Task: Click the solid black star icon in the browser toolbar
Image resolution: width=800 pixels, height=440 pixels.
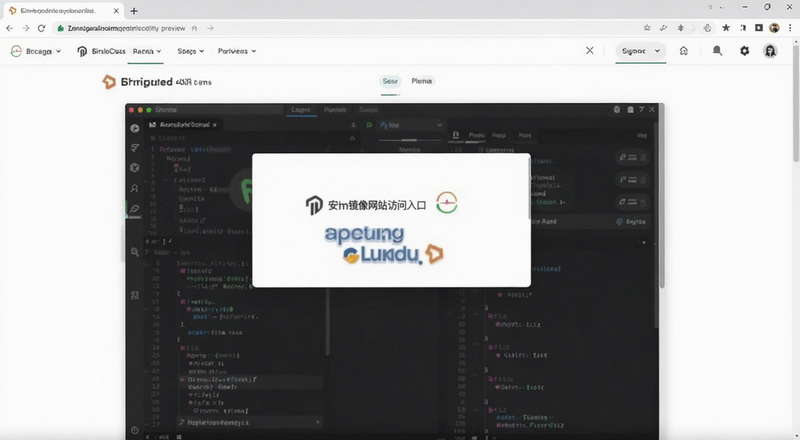Action: click(x=726, y=28)
